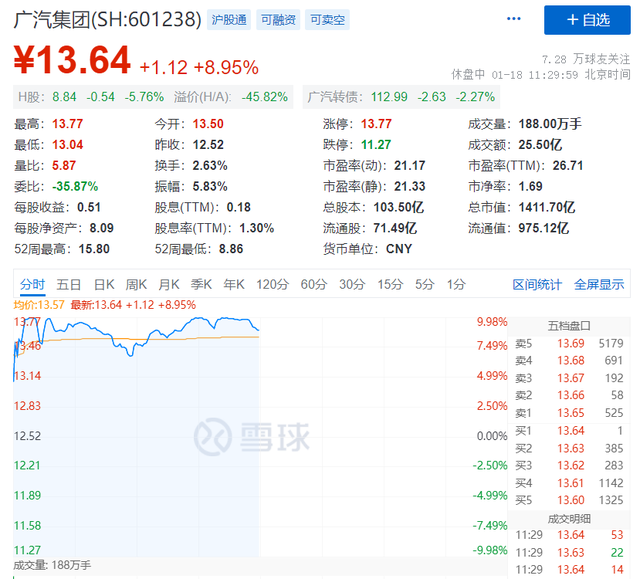Click the 委比 value -35.87%
Viewport: 640px width, 579px height.
point(75,186)
